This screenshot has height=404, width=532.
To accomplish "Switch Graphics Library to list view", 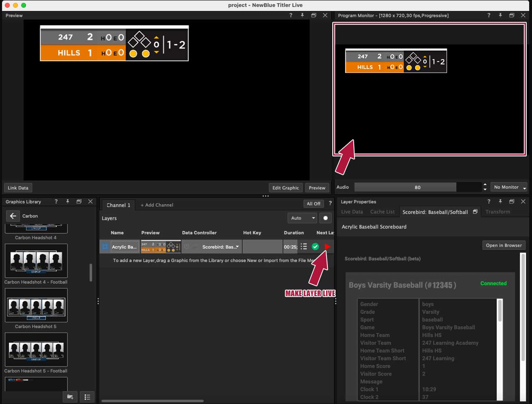I will tap(87, 397).
